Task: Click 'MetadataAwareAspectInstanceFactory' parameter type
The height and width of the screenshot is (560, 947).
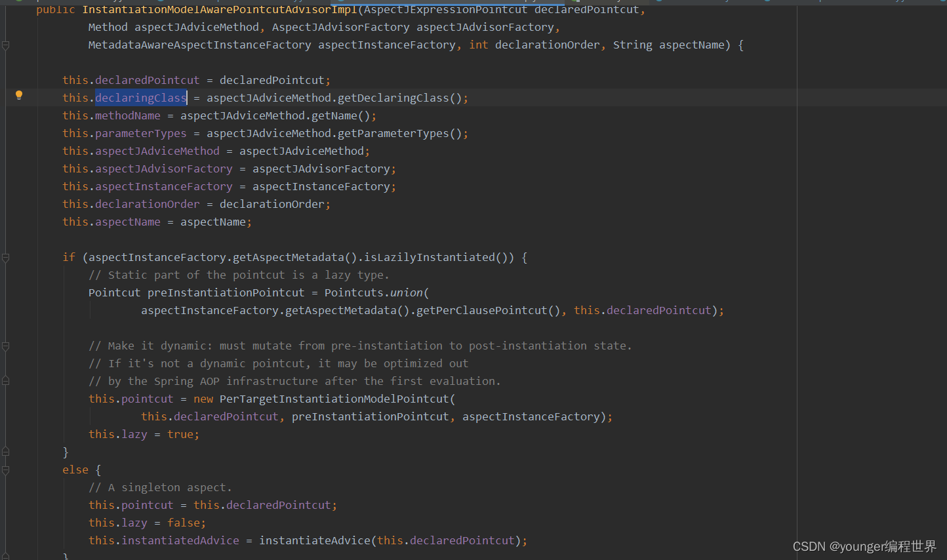Action: [x=200, y=45]
